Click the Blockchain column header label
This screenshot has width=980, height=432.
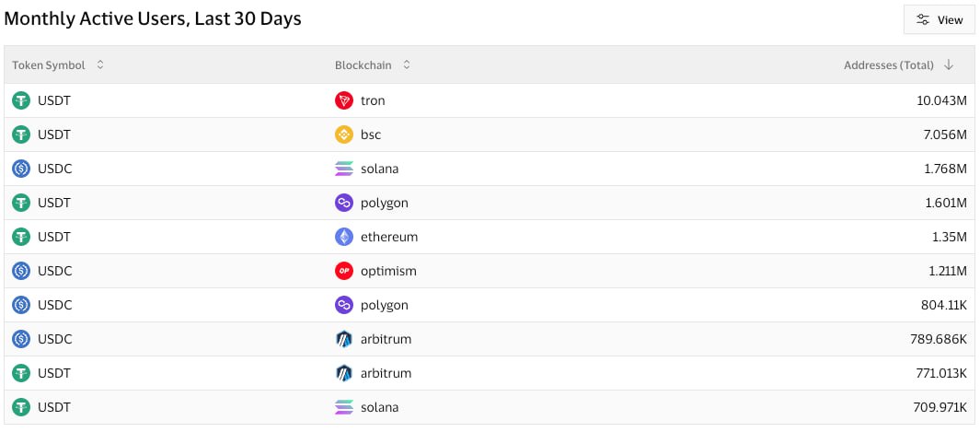click(x=363, y=65)
